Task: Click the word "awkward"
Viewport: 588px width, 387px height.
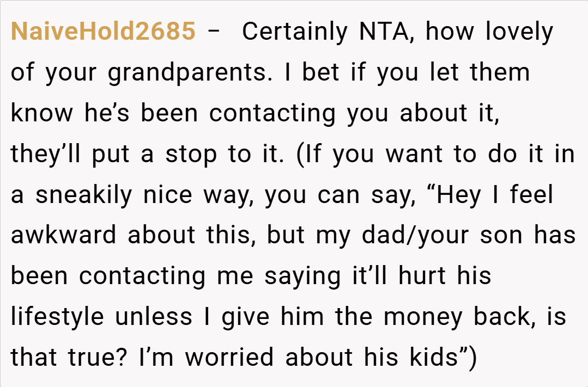Action: [63, 236]
